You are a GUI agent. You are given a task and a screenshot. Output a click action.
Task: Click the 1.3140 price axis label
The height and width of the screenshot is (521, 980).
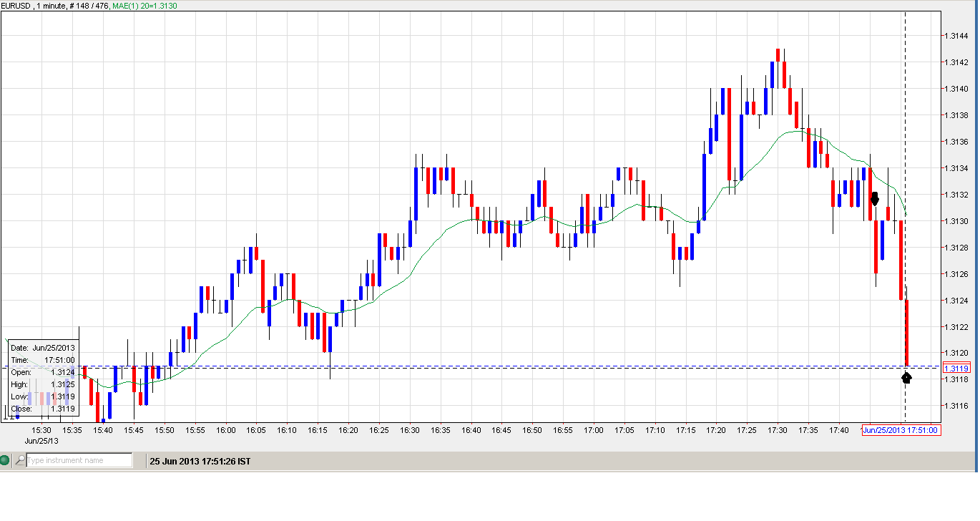click(x=956, y=89)
